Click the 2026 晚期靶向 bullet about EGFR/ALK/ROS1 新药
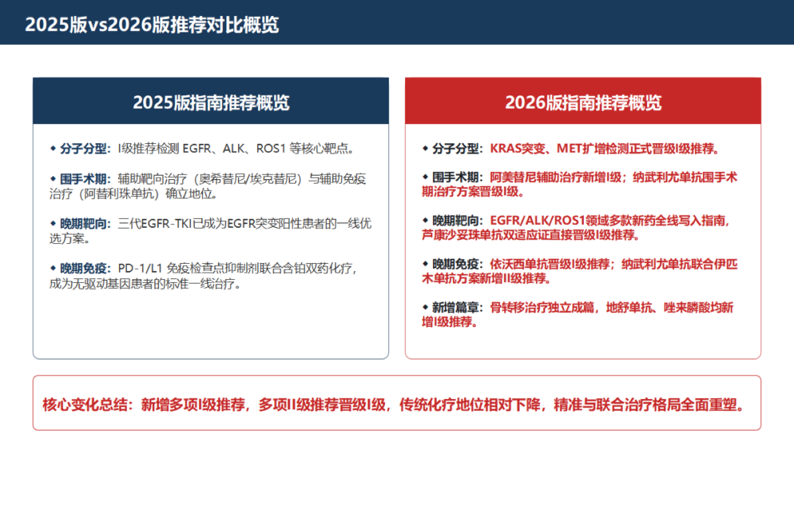The width and height of the screenshot is (794, 532). (x=576, y=228)
